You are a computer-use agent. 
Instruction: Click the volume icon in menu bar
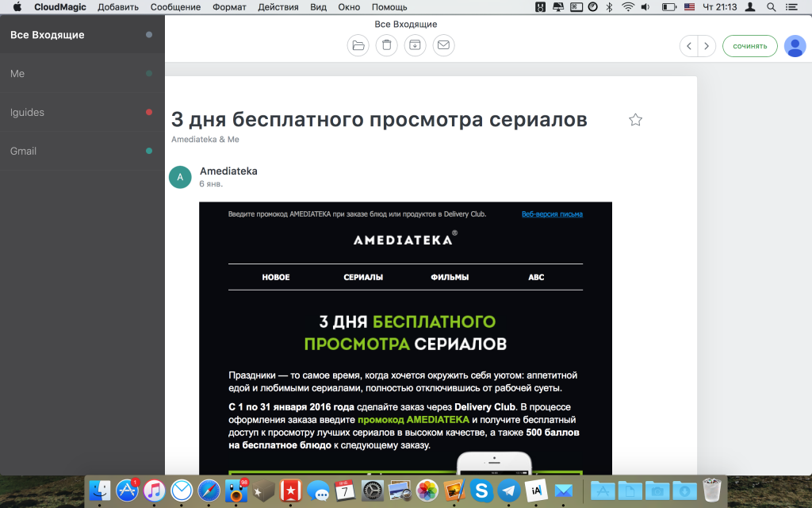pyautogui.click(x=645, y=7)
